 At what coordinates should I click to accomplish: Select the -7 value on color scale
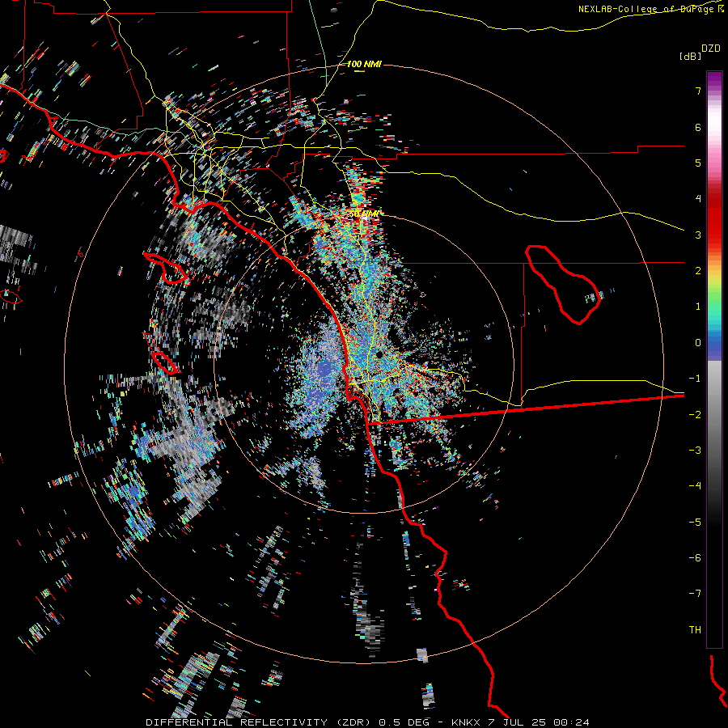[695, 594]
